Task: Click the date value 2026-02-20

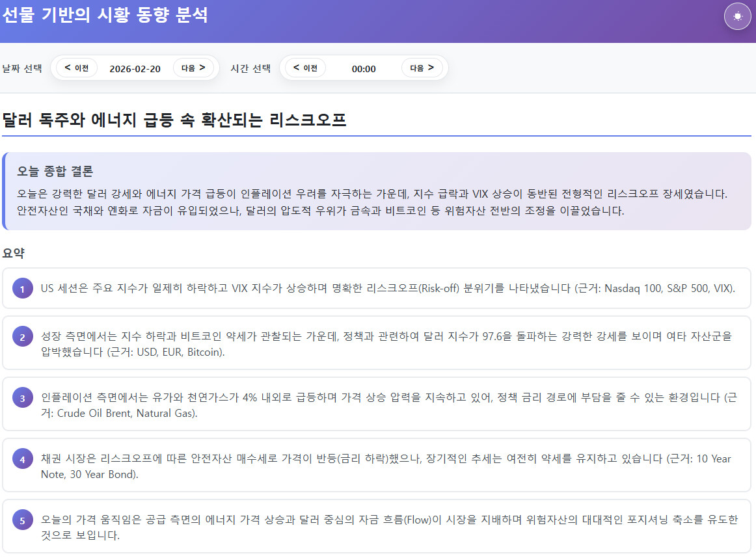Action: tap(135, 69)
